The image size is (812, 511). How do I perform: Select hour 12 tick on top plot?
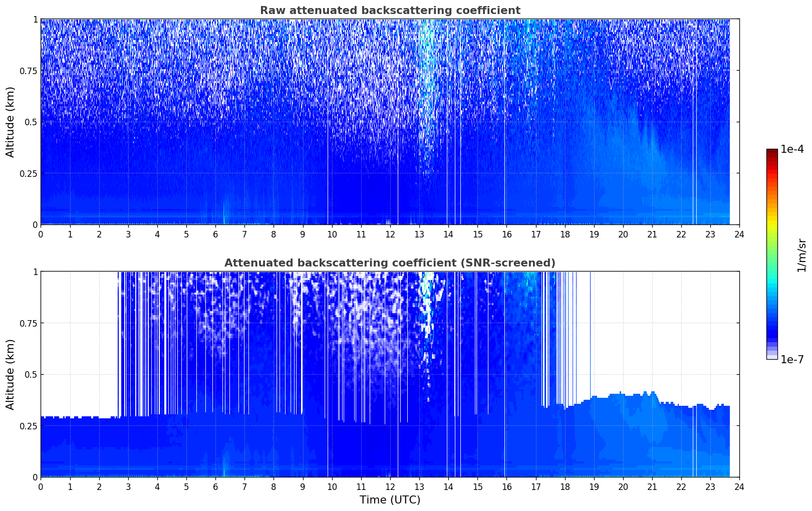click(x=390, y=234)
